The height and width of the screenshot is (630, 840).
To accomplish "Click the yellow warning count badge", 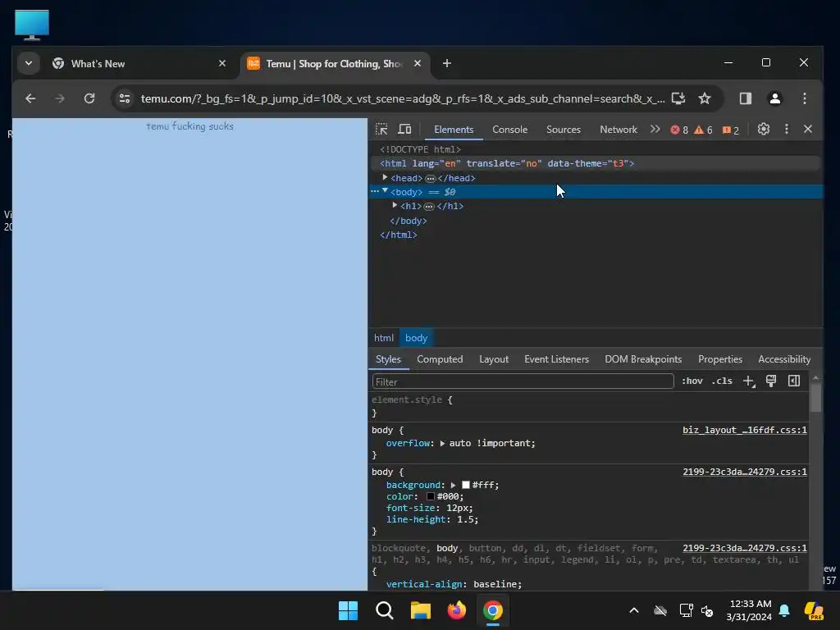I will 703,130.
